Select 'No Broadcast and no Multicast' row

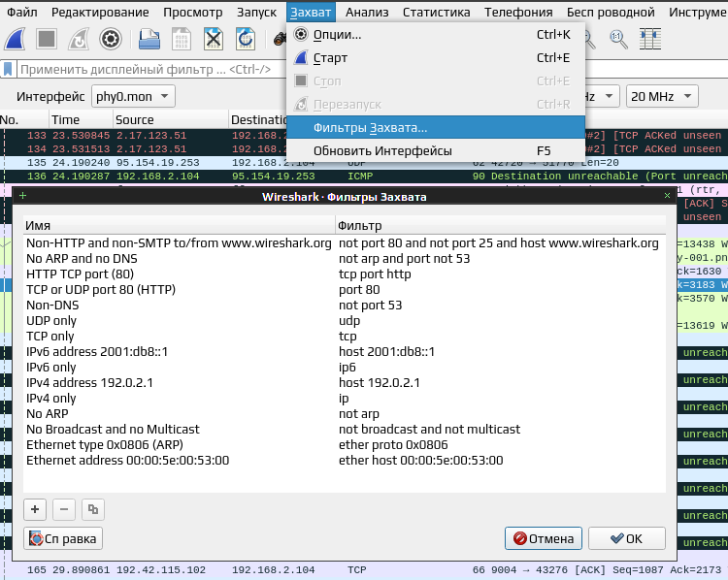(x=345, y=430)
